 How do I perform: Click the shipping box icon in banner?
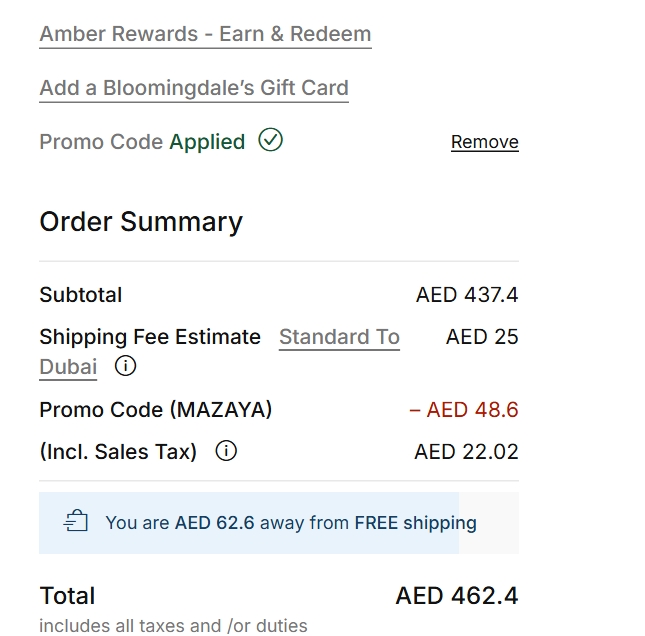[x=76, y=522]
